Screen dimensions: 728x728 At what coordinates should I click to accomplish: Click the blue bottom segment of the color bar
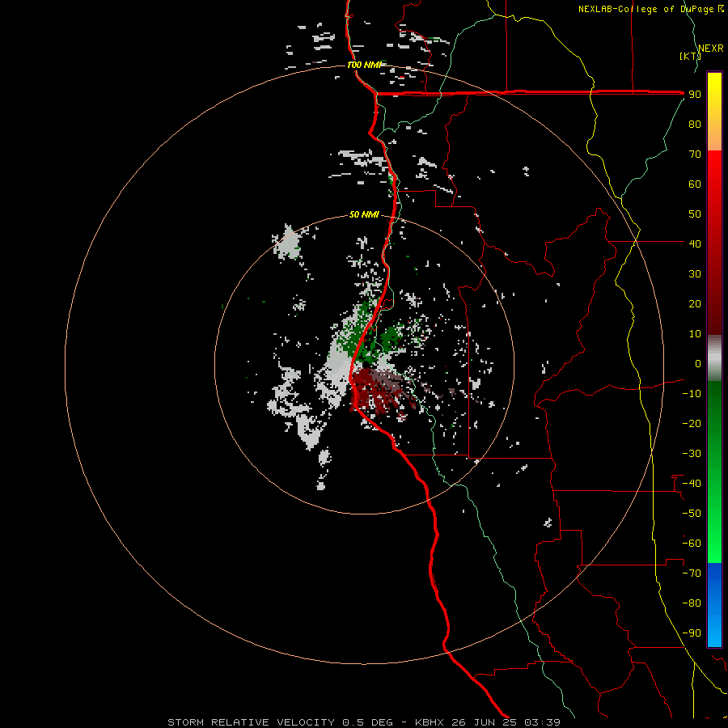pos(714,605)
